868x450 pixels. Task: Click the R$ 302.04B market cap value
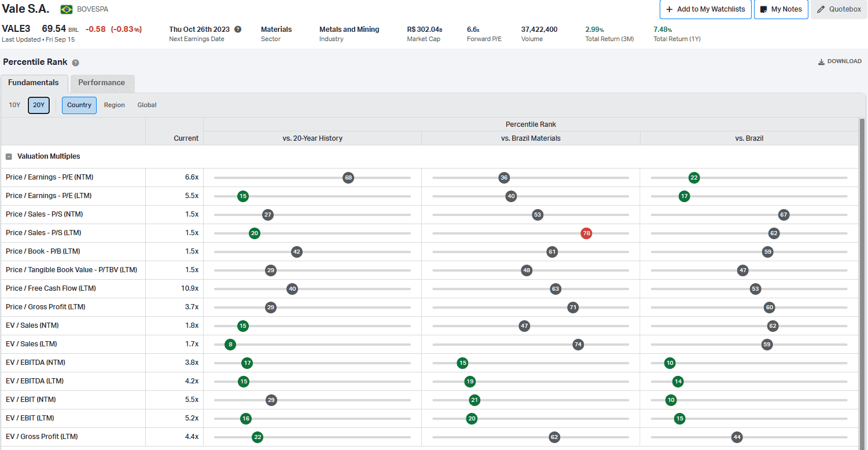click(425, 30)
